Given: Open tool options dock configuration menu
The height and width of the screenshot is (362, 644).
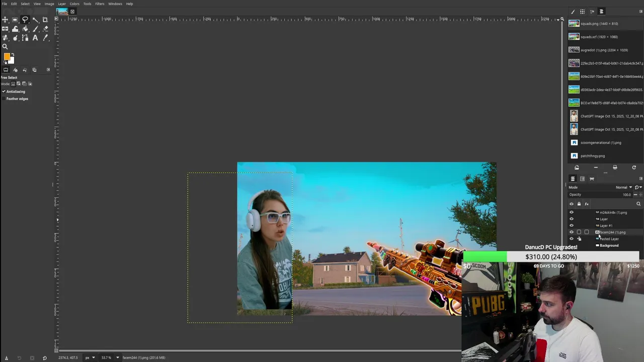Looking at the screenshot, I should 48,70.
